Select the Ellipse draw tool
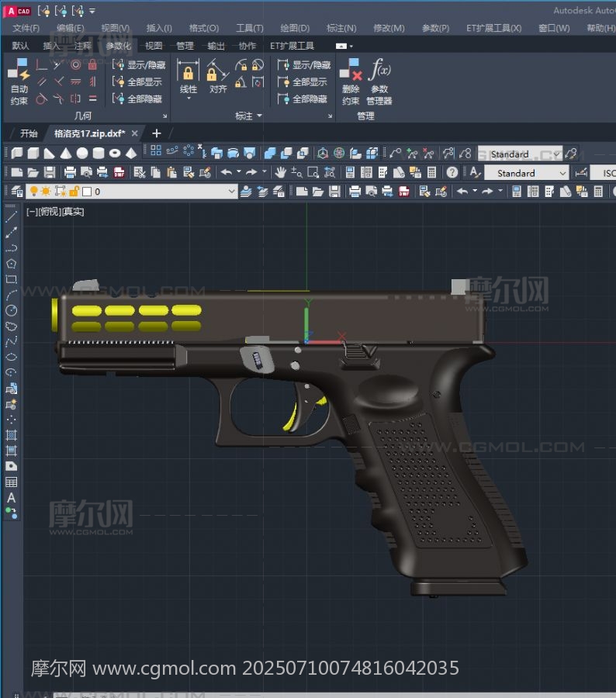 pyautogui.click(x=11, y=357)
